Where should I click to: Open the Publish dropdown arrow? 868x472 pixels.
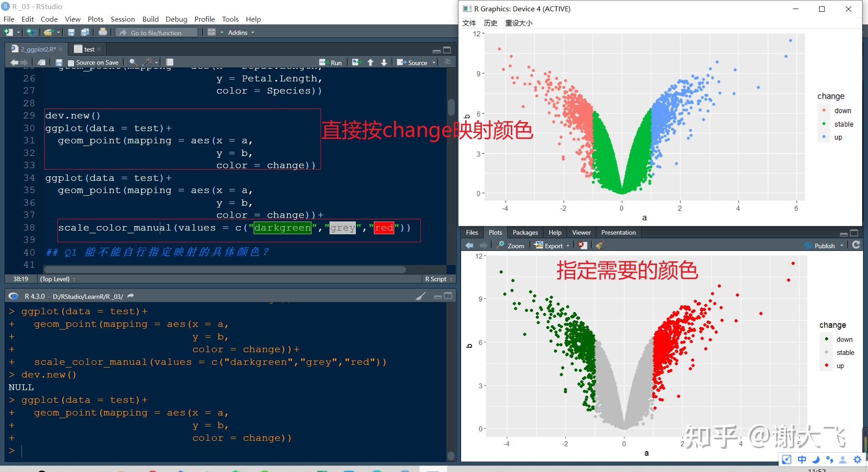pos(841,245)
